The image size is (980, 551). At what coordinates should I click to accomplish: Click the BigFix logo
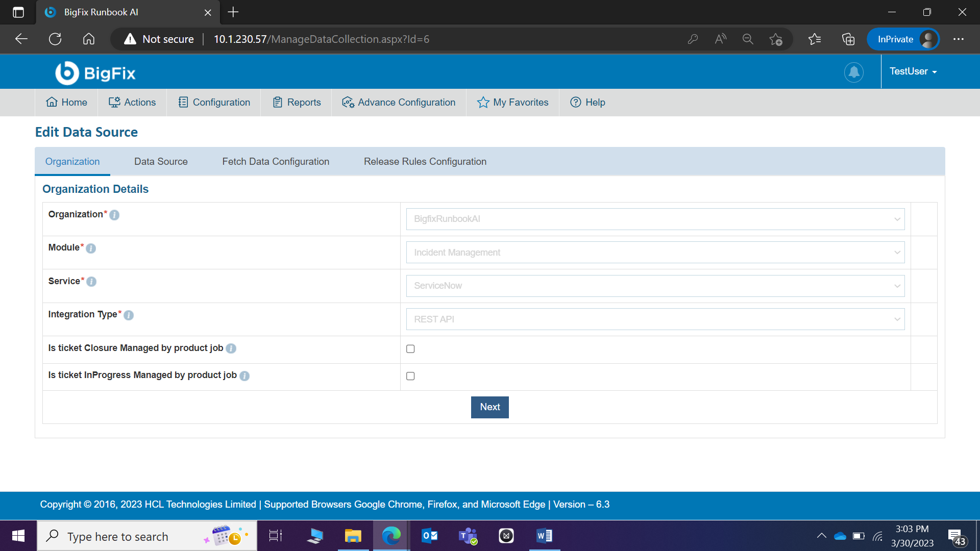coord(95,73)
